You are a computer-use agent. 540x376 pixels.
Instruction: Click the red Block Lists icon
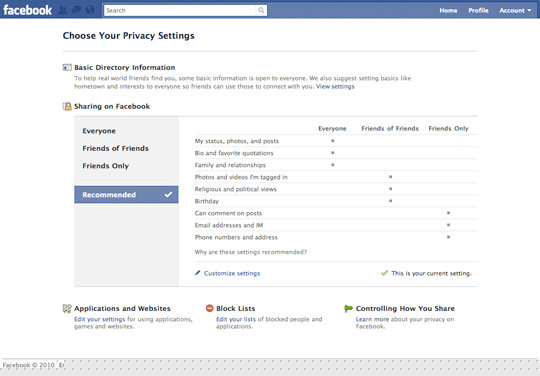(x=209, y=308)
